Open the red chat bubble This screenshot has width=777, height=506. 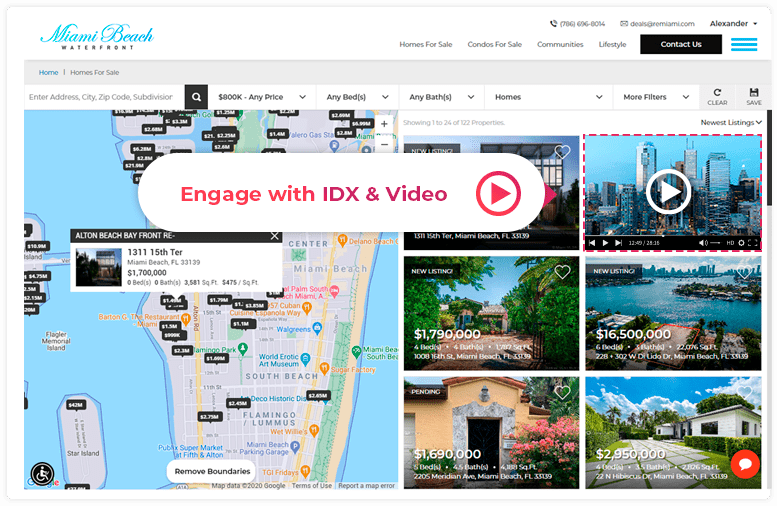pos(745,464)
